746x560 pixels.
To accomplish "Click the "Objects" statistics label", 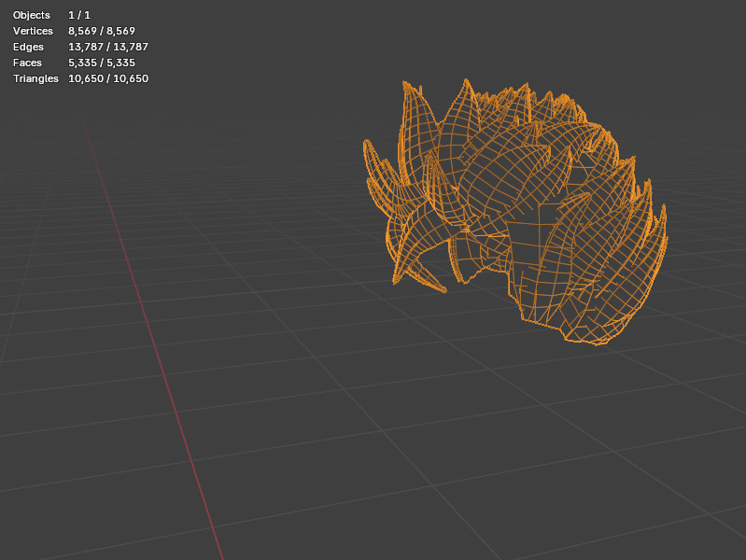I will pyautogui.click(x=32, y=15).
